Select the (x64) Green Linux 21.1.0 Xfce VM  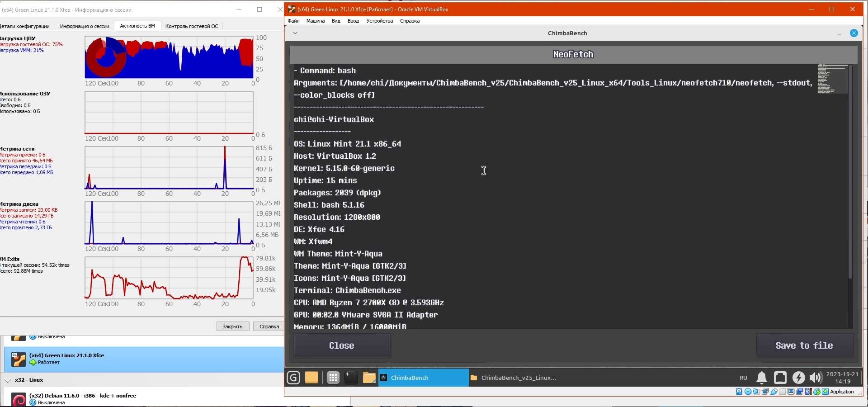[x=144, y=360]
